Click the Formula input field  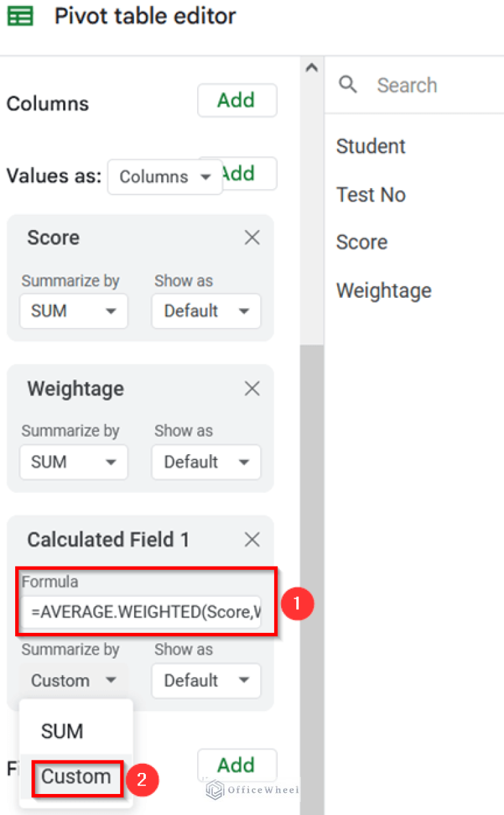(145, 611)
